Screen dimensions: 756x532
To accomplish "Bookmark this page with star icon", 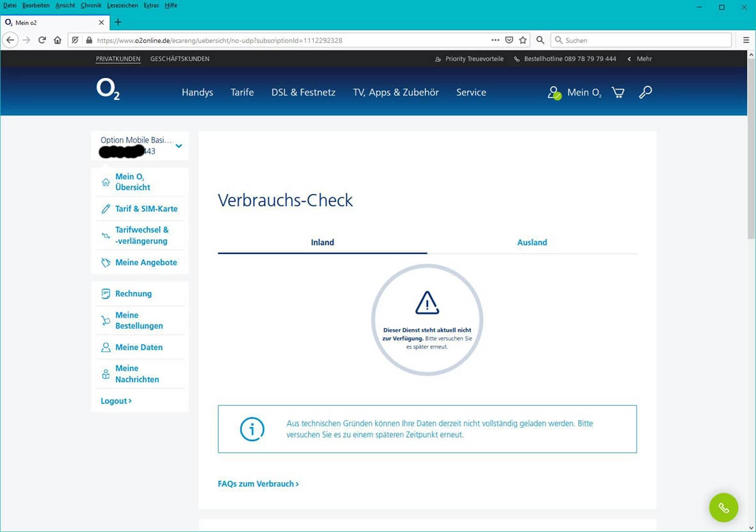I will click(x=522, y=40).
